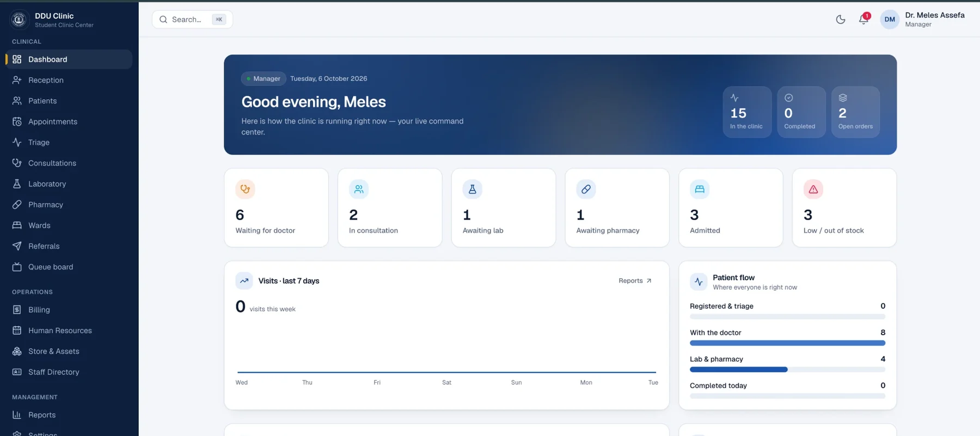This screenshot has height=436, width=980.
Task: Click the Search input field
Action: pyautogui.click(x=192, y=20)
